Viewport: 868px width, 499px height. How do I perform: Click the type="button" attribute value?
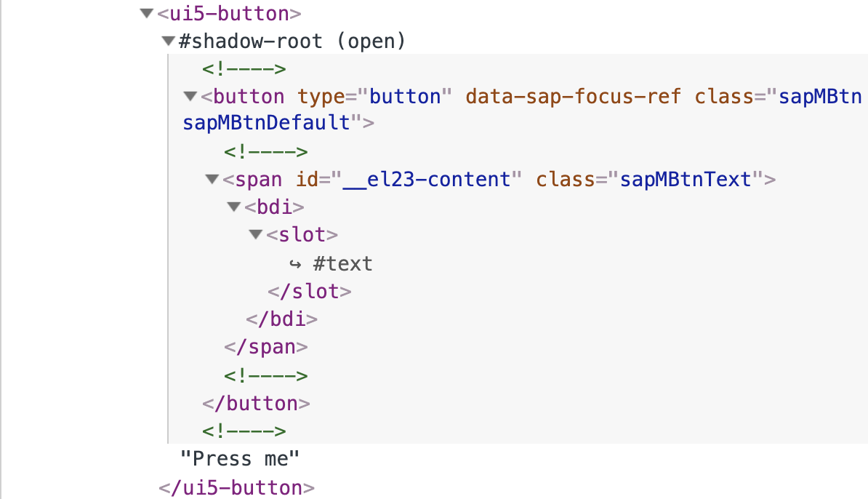coord(406,96)
